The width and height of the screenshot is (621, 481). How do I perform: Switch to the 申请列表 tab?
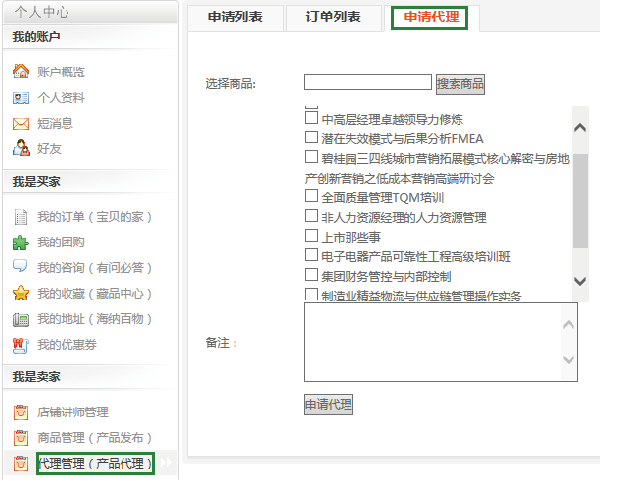(235, 18)
